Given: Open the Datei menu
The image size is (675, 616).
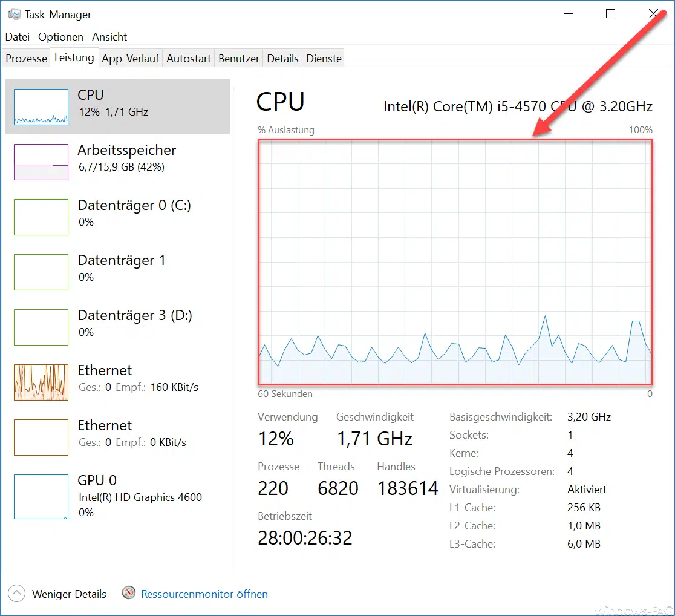Looking at the screenshot, I should point(17,36).
